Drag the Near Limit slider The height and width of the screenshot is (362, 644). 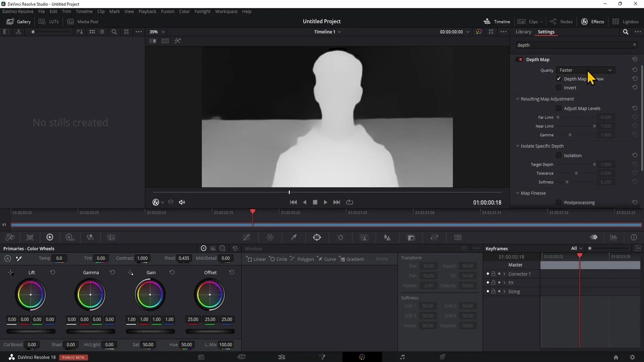pos(594,126)
